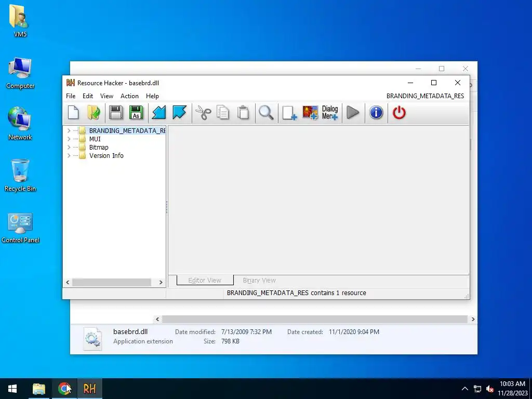This screenshot has height=399, width=532.
Task: Open the View menu
Action: [107, 96]
